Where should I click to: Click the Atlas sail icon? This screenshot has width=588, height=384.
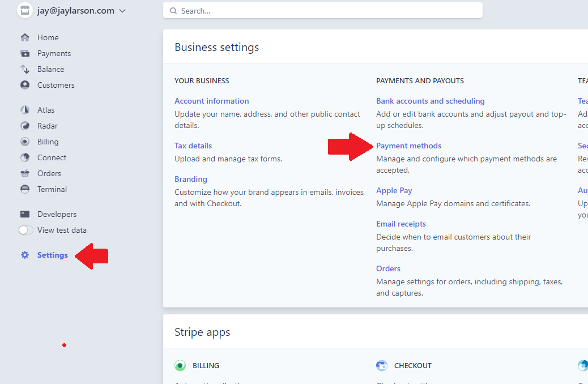[25, 110]
